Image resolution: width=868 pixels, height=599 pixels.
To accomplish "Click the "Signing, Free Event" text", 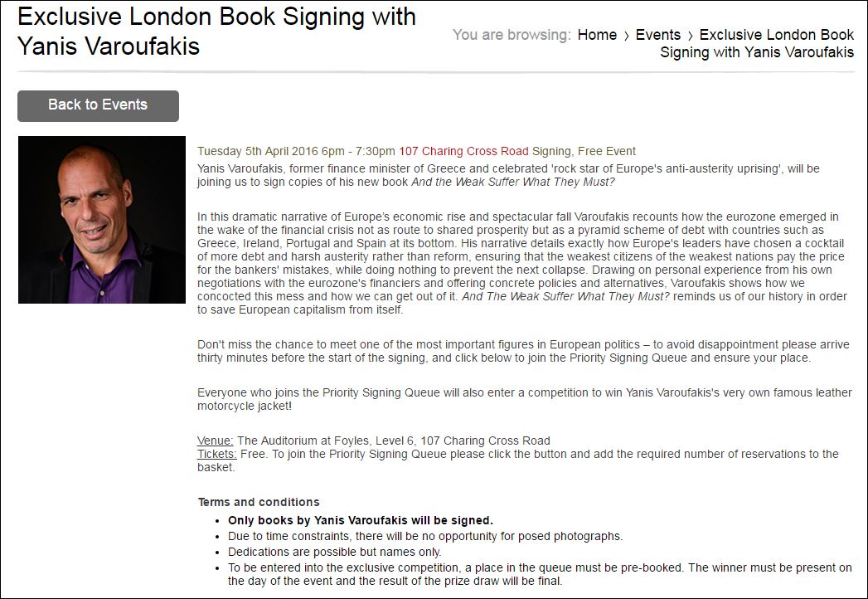I will click(x=584, y=151).
